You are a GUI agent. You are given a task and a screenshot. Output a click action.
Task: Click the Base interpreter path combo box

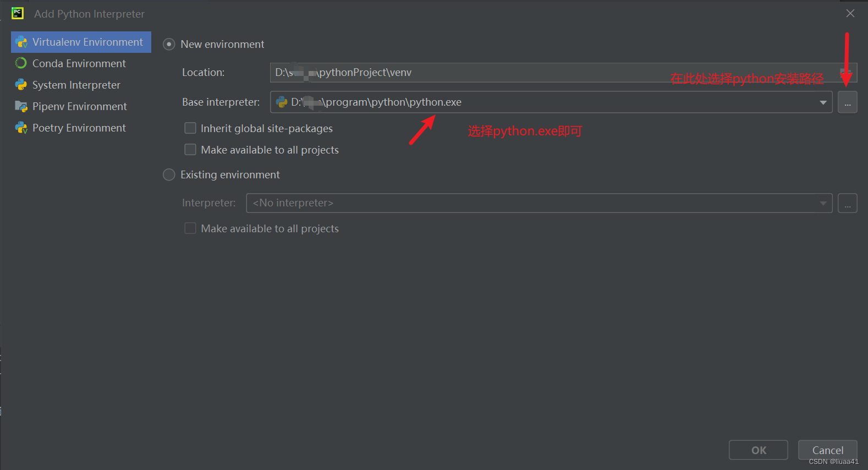pos(551,102)
